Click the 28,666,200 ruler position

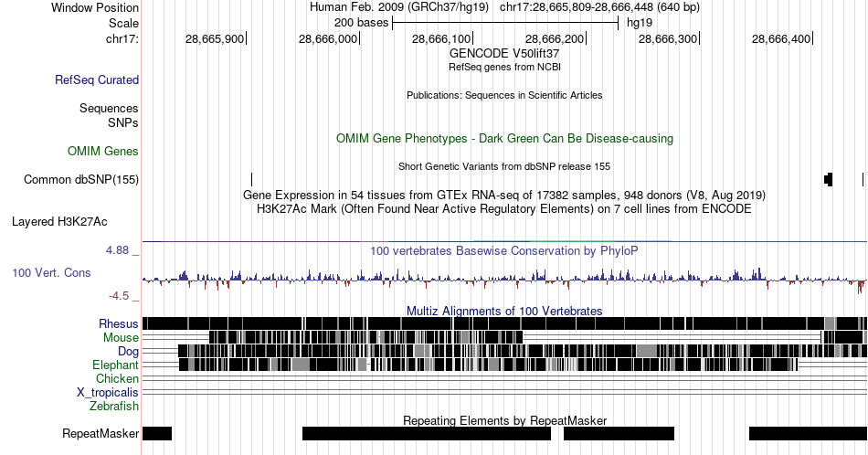pos(554,38)
